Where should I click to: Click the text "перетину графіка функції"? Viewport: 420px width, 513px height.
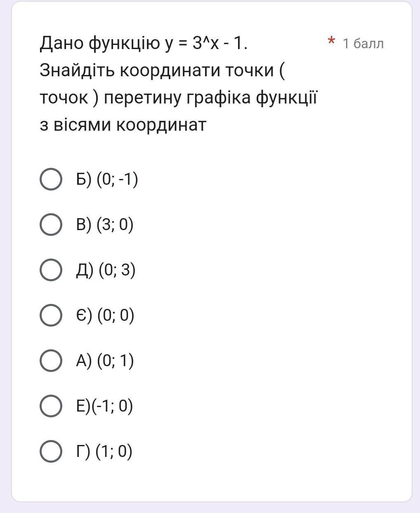210,98
